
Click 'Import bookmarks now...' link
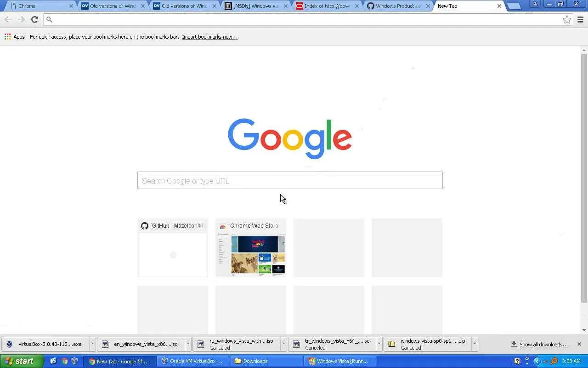[209, 37]
